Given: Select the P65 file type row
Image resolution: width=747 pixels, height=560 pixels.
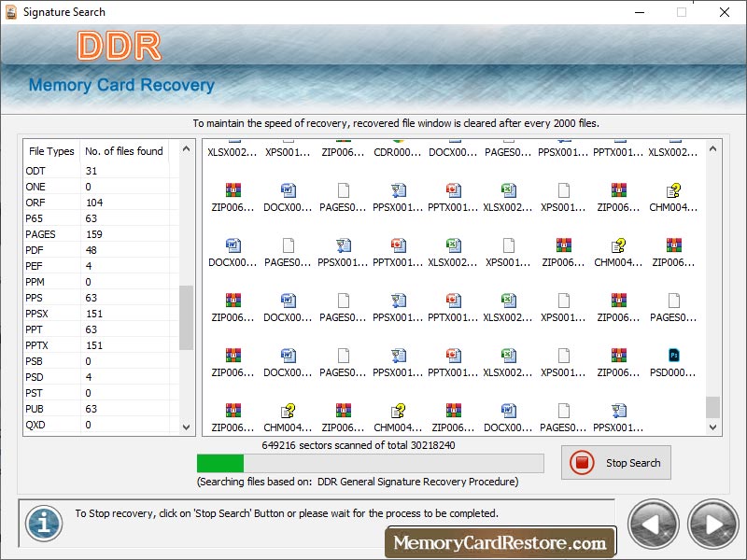Looking at the screenshot, I should [x=102, y=218].
